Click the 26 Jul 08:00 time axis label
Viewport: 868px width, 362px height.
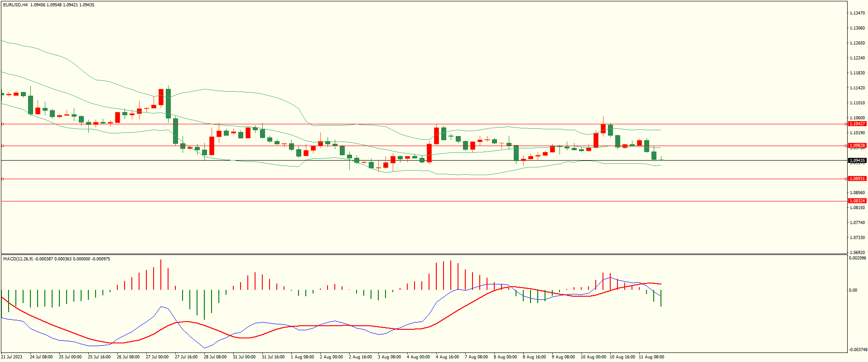click(128, 357)
